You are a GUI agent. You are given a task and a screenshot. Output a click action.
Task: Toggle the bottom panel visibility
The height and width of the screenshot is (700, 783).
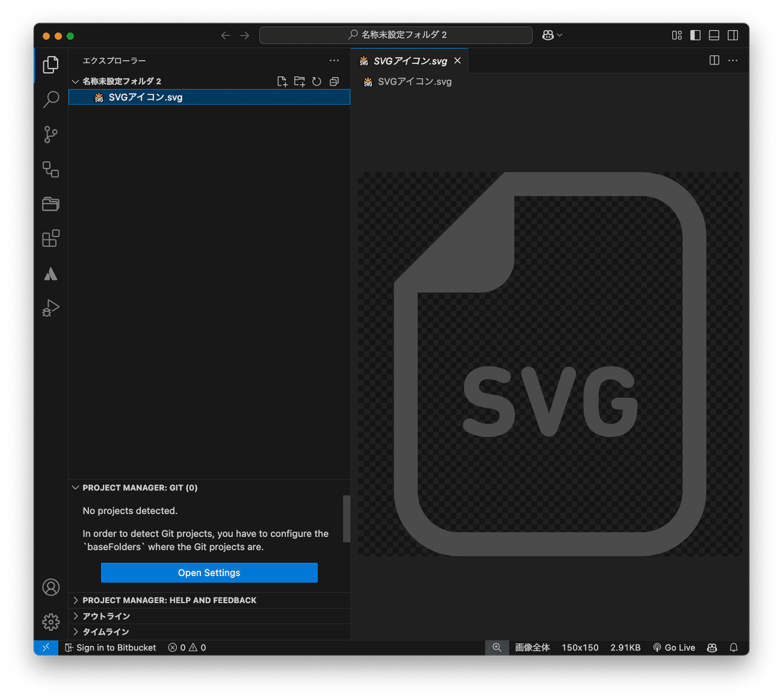[714, 35]
